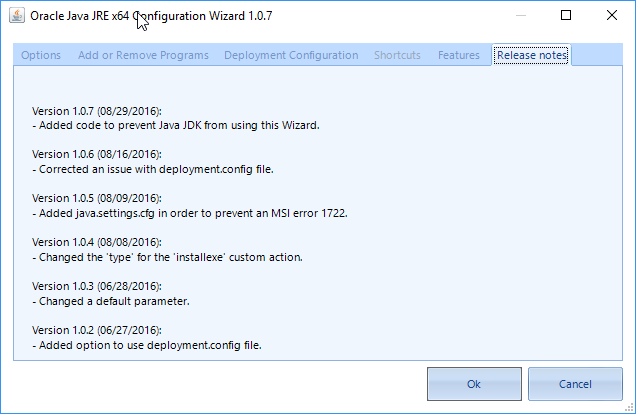Click the note mentioning MSI error 1722
This screenshot has width=636, height=414.
click(x=190, y=213)
